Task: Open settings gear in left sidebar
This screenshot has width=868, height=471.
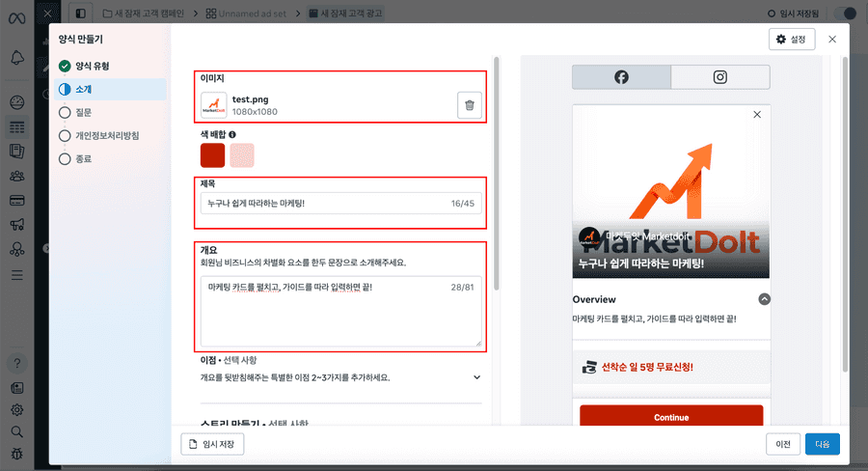Action: (17, 410)
